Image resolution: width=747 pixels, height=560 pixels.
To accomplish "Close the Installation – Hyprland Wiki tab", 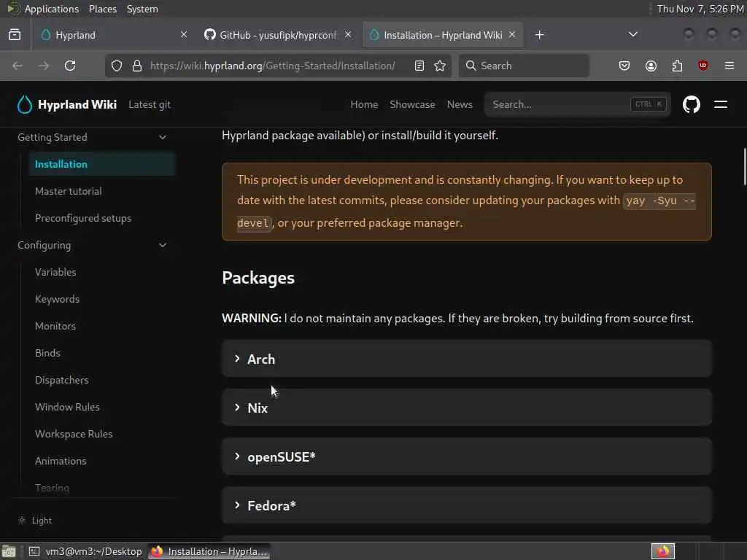I will [x=512, y=35].
